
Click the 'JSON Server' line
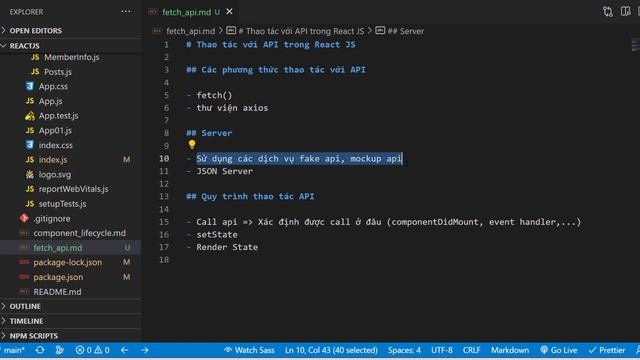click(224, 171)
